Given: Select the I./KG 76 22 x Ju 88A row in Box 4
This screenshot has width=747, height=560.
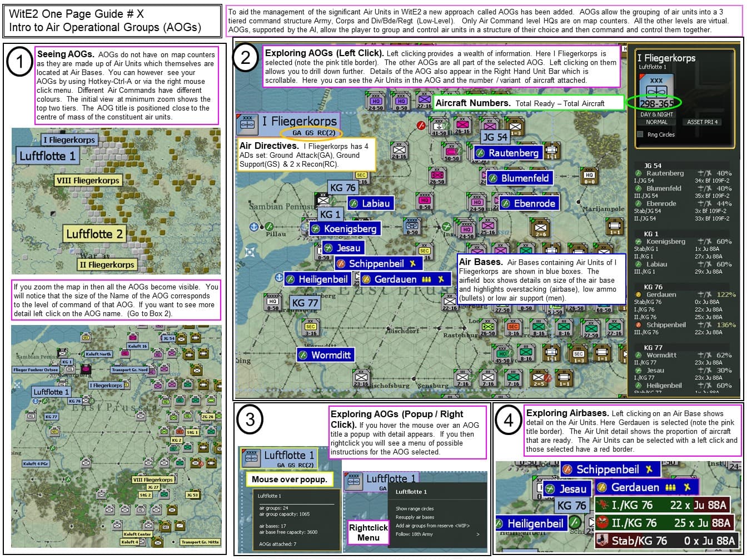Looking at the screenshot, I should (x=662, y=506).
